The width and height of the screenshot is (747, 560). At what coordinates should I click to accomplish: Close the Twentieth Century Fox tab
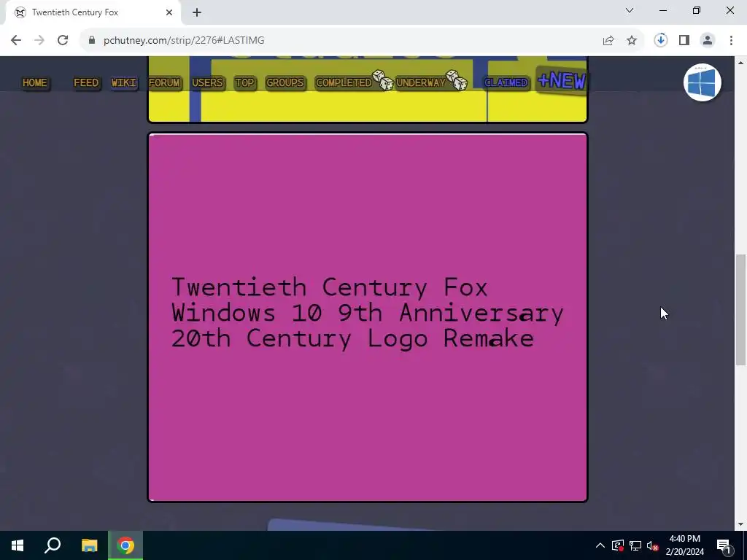tap(169, 13)
